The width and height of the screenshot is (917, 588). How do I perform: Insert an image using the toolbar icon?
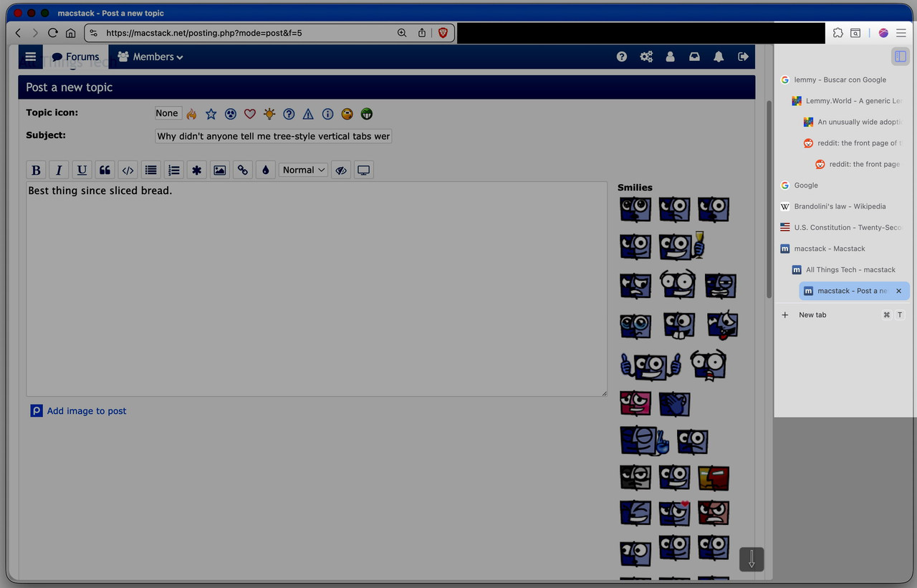point(219,170)
